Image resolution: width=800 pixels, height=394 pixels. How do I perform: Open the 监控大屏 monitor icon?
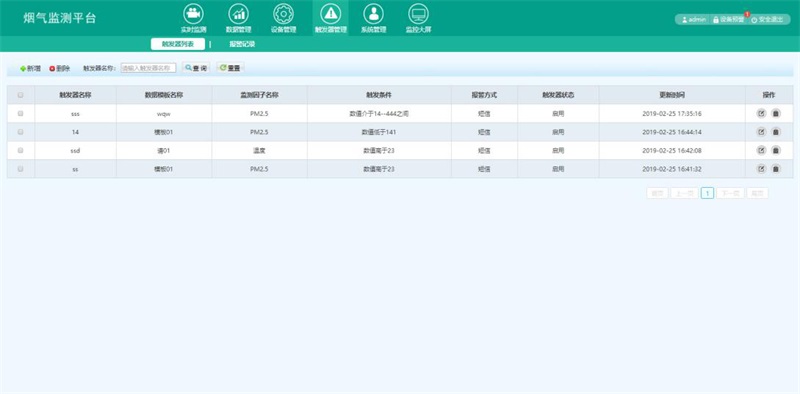(x=418, y=14)
